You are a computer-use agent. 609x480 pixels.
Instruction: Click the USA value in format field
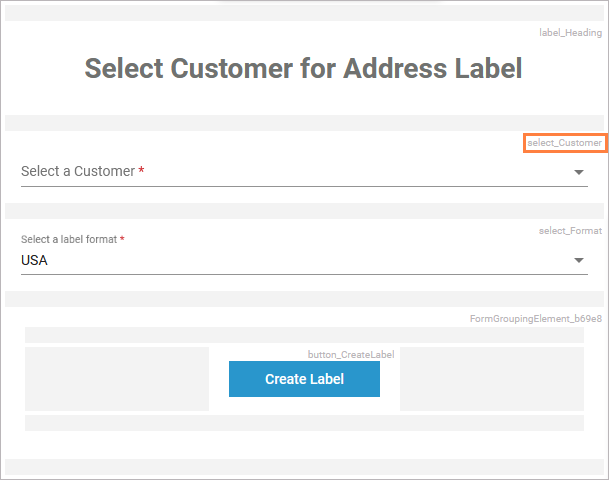[34, 260]
